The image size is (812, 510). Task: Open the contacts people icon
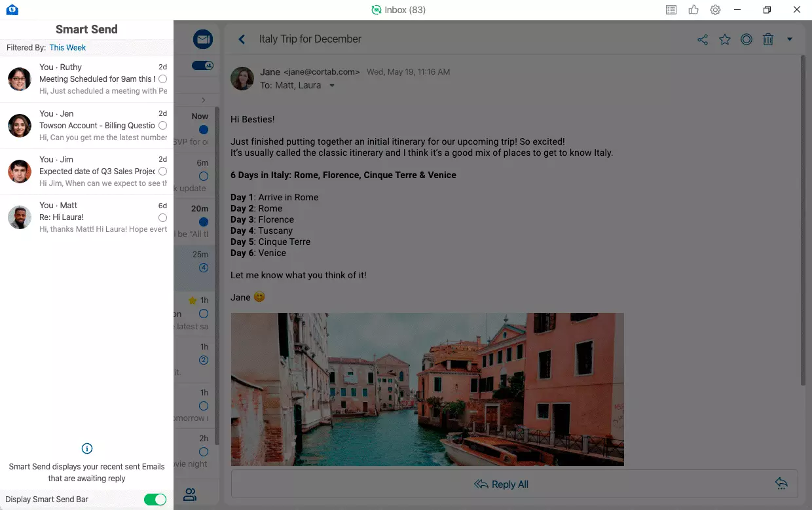(190, 494)
